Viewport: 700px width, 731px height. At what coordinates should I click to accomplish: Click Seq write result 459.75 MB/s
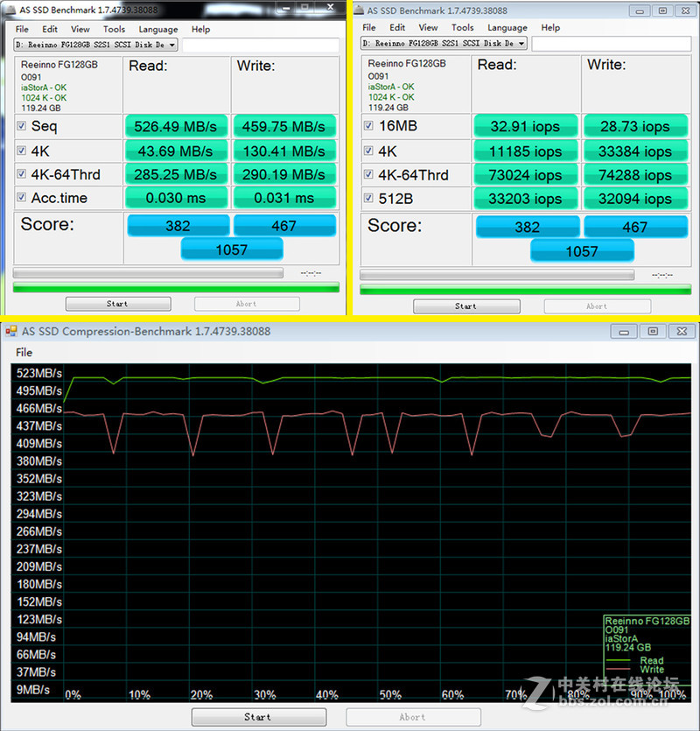click(284, 126)
